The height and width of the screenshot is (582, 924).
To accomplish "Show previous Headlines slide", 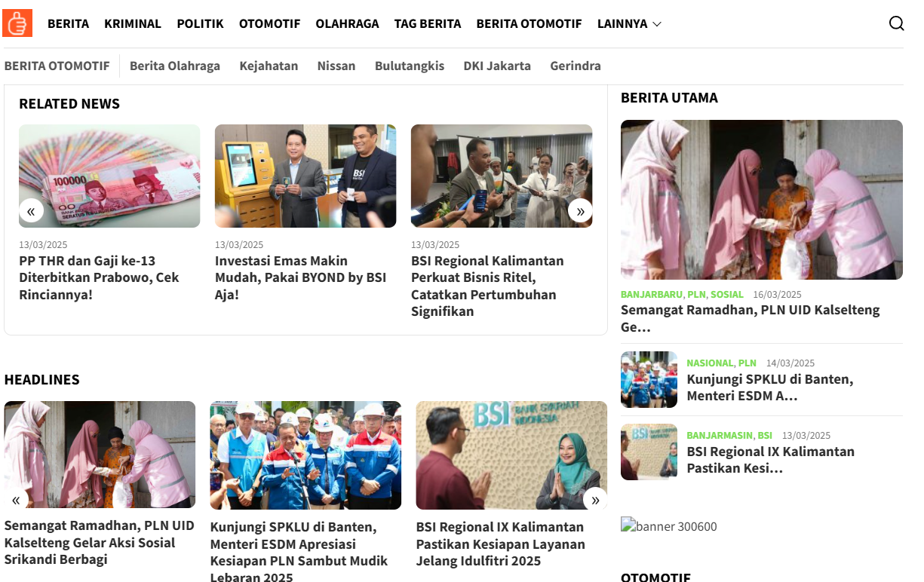I will 16,499.
